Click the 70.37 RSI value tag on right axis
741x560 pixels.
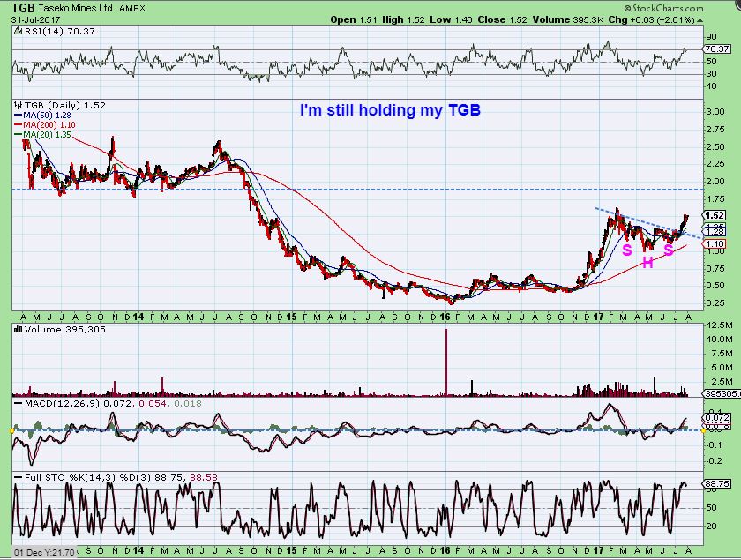click(717, 49)
